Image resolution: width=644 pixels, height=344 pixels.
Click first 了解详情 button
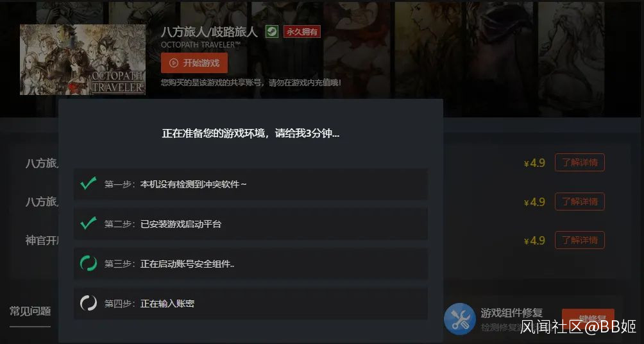579,162
